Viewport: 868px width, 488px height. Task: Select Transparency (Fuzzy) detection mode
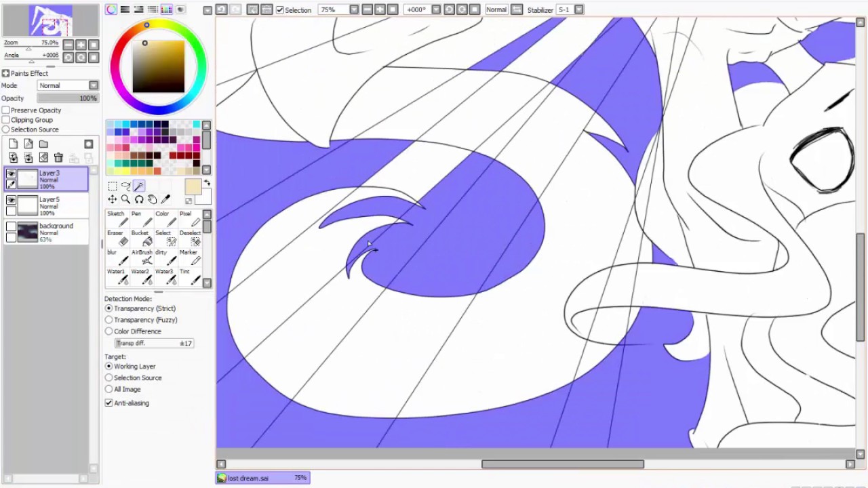pos(108,320)
